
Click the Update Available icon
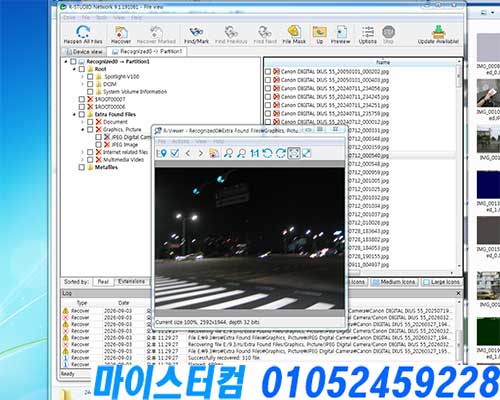click(x=438, y=34)
